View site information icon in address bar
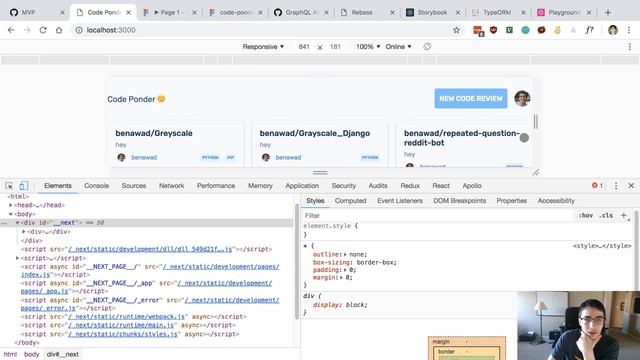 click(x=79, y=30)
